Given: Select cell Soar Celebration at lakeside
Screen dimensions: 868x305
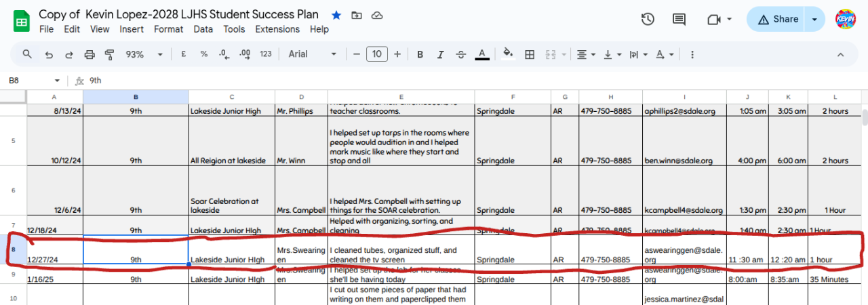Looking at the screenshot, I should (231, 191).
